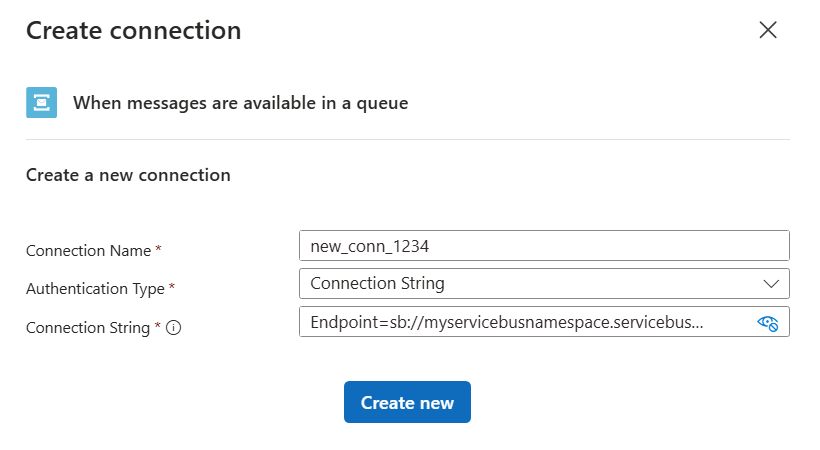Click the Connection Name field label
The height and width of the screenshot is (450, 820).
click(x=88, y=251)
